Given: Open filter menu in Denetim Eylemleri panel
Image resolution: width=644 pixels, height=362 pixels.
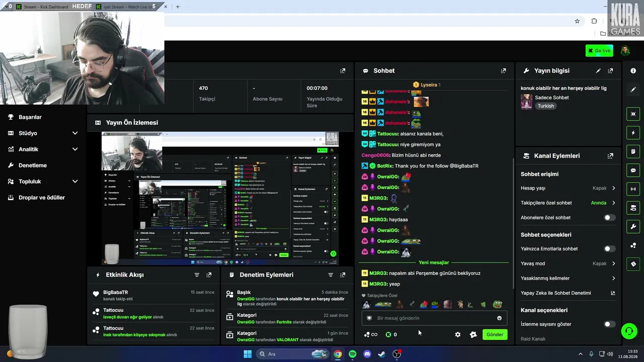Looking at the screenshot, I should [x=331, y=275].
